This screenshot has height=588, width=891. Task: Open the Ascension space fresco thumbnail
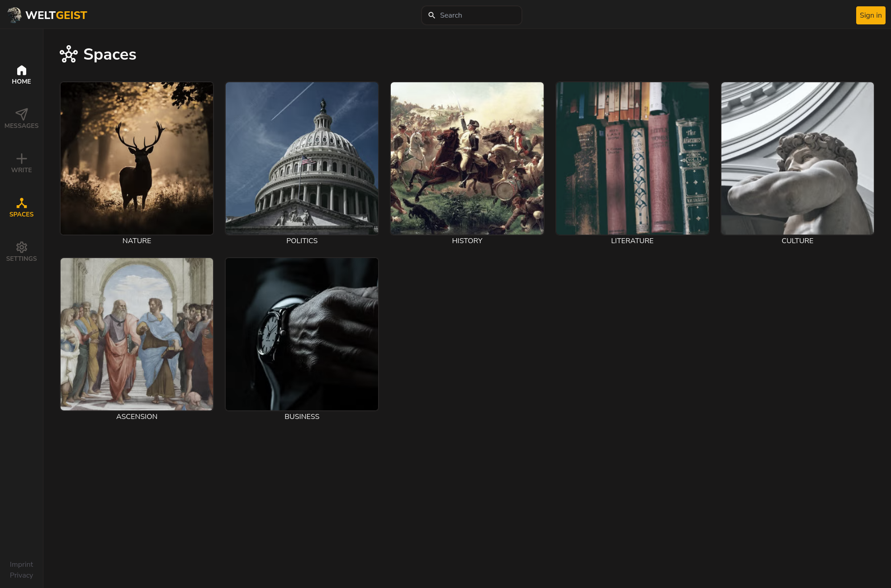click(x=137, y=334)
